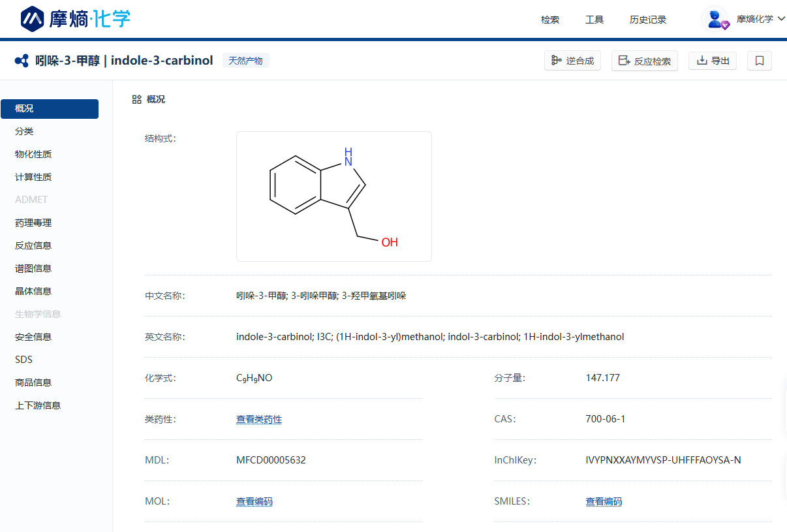Click the indole-3-carbinol structure image
Viewport: 787px width, 532px height.
click(333, 196)
